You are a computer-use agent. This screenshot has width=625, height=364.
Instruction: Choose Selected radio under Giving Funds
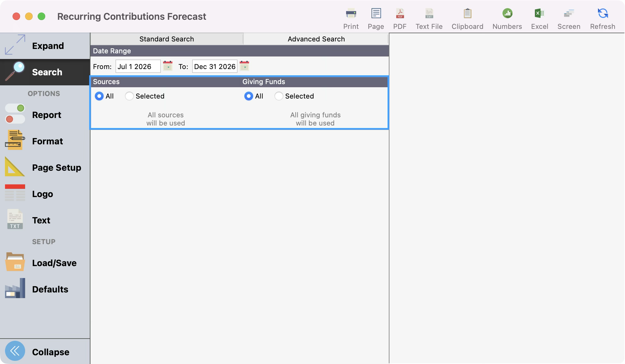pyautogui.click(x=279, y=96)
